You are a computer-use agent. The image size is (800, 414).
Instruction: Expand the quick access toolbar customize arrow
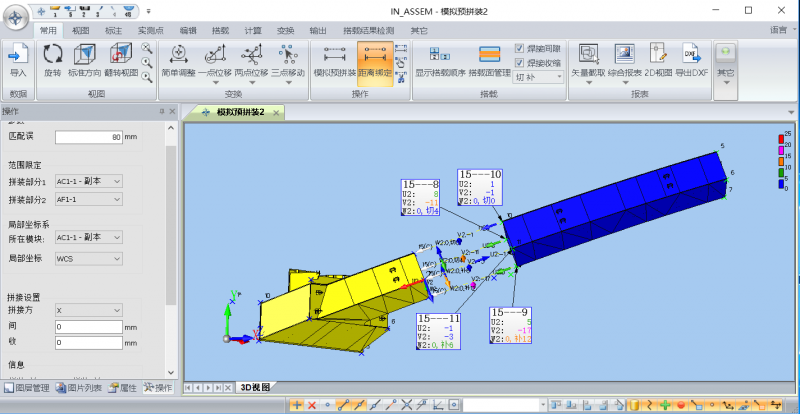point(148,11)
